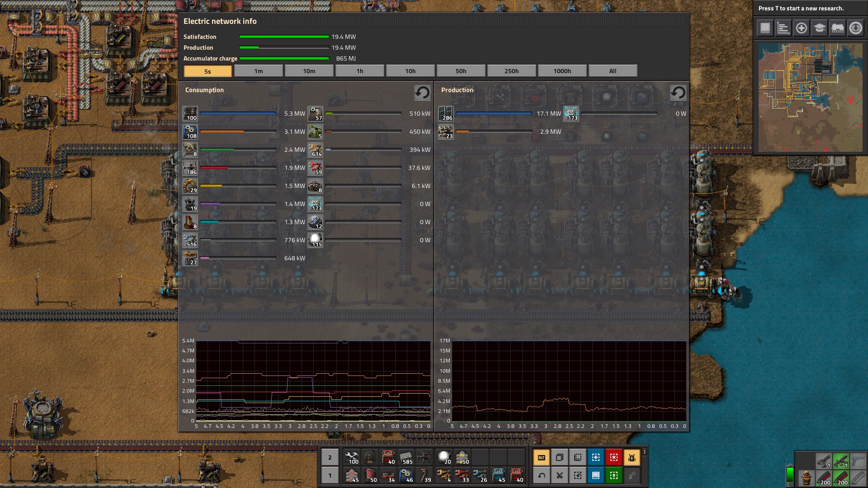868x488 pixels.
Task: Open the production statistics graph button
Action: coord(783,28)
